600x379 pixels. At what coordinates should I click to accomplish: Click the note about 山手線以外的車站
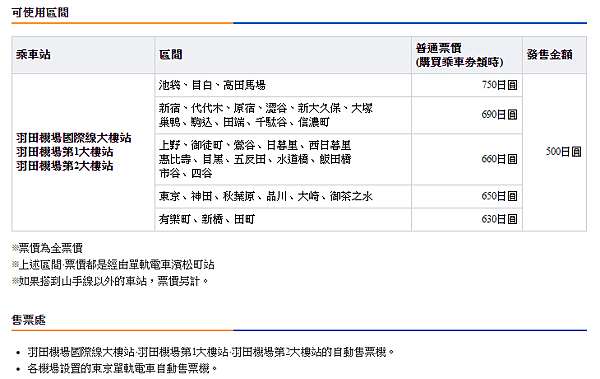click(110, 281)
